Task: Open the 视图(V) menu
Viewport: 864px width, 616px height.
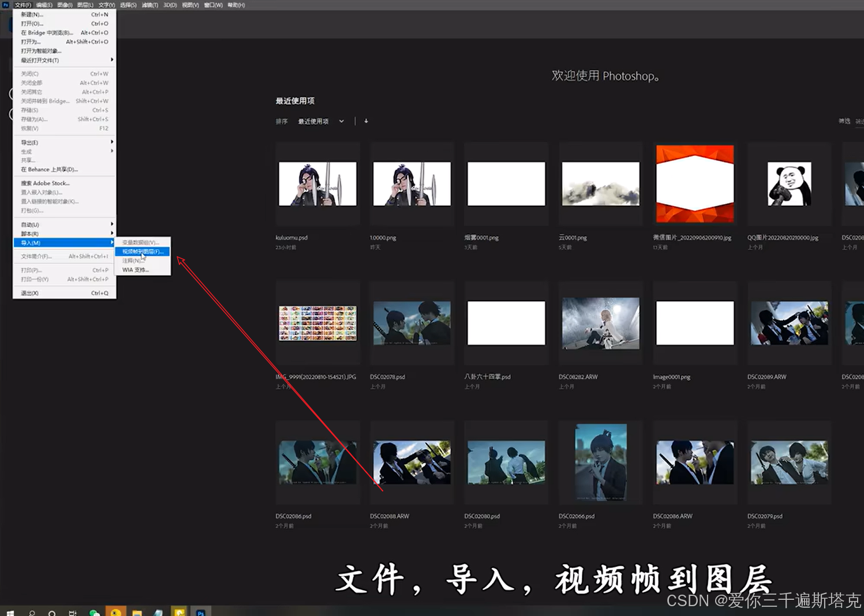Action: pos(190,5)
